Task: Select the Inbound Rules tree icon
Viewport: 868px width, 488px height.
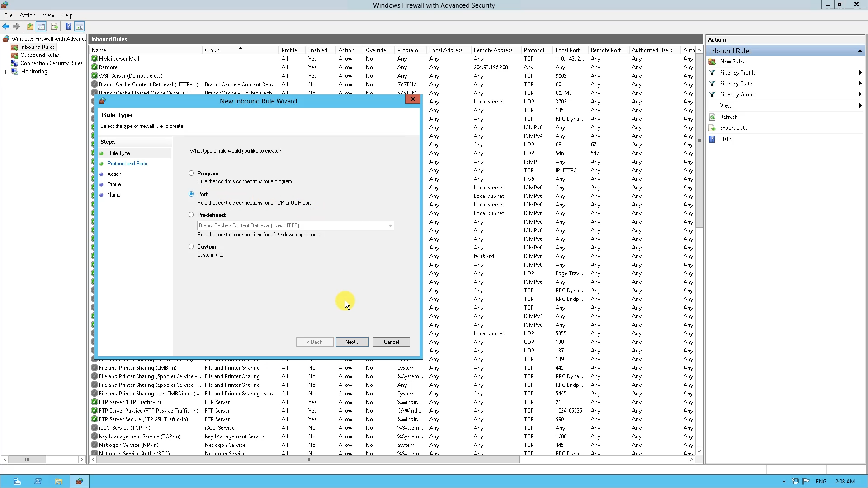Action: pyautogui.click(x=14, y=47)
